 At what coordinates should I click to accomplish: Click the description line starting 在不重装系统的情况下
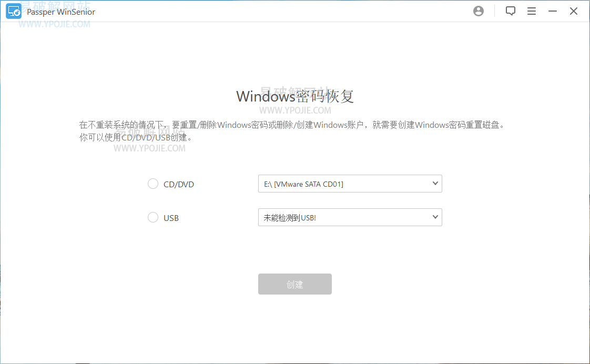pyautogui.click(x=292, y=125)
